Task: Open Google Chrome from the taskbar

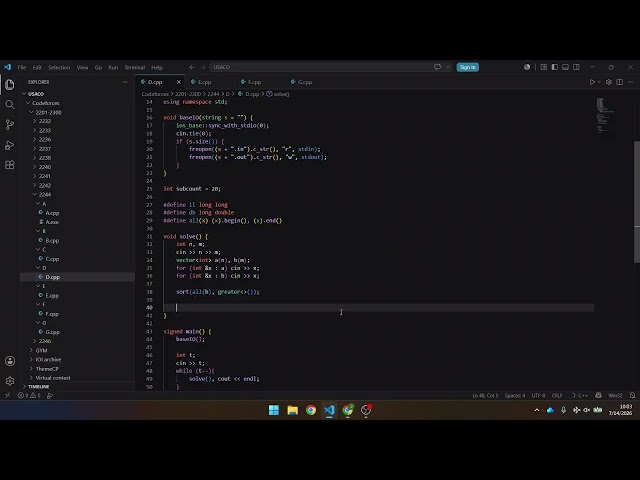Action: click(311, 410)
